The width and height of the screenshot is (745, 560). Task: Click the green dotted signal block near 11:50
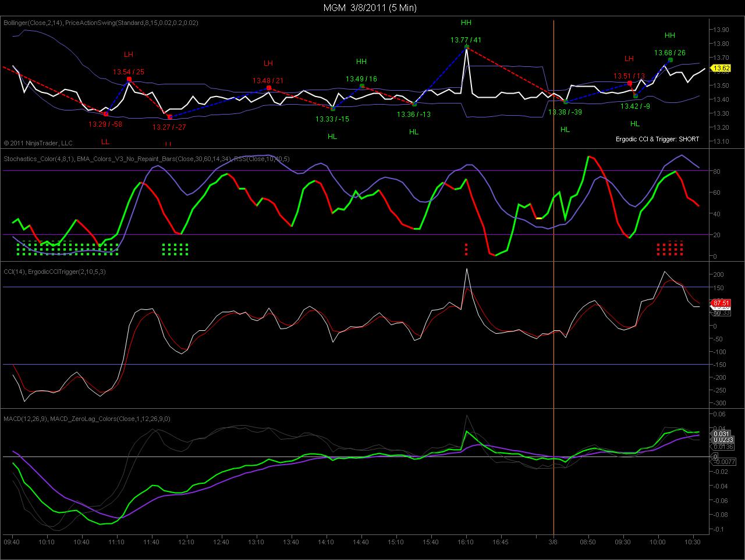[175, 249]
